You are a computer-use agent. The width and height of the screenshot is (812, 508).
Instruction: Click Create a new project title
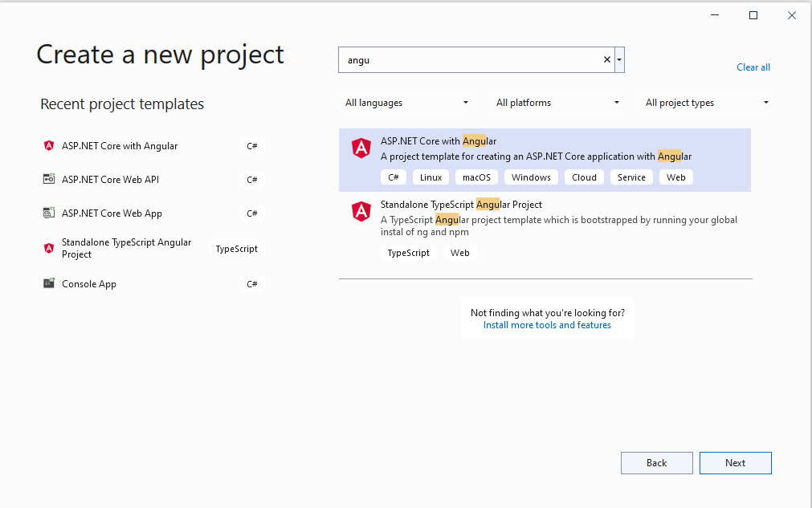[x=160, y=55]
